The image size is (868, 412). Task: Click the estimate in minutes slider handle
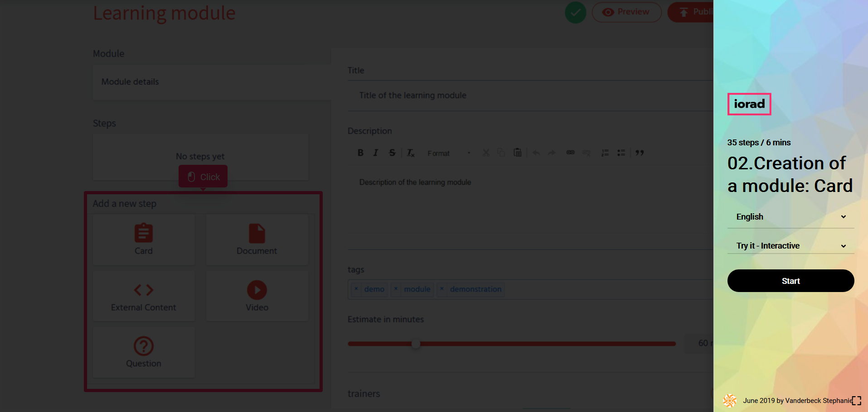click(x=416, y=344)
